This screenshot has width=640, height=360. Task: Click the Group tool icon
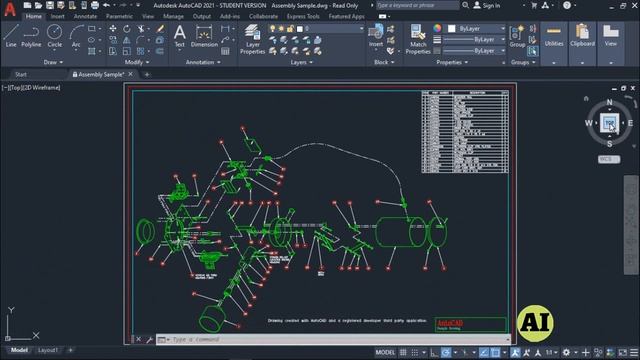pos(517,36)
